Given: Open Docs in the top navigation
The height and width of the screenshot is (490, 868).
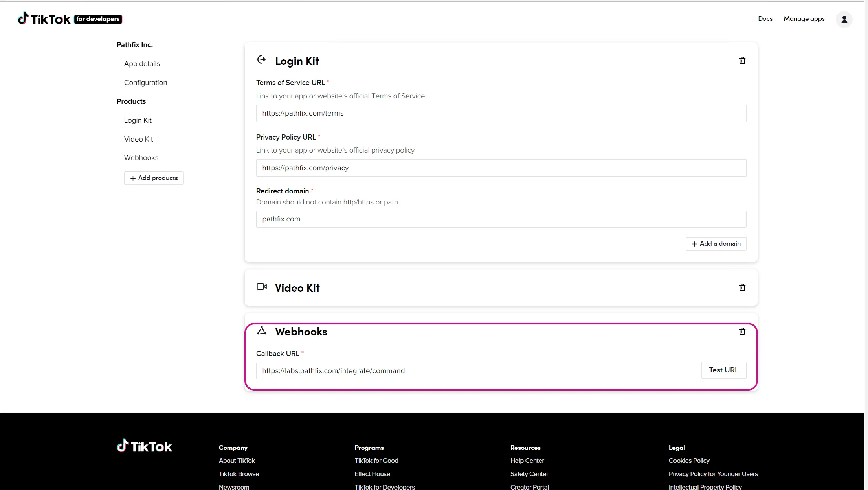Looking at the screenshot, I should [765, 19].
